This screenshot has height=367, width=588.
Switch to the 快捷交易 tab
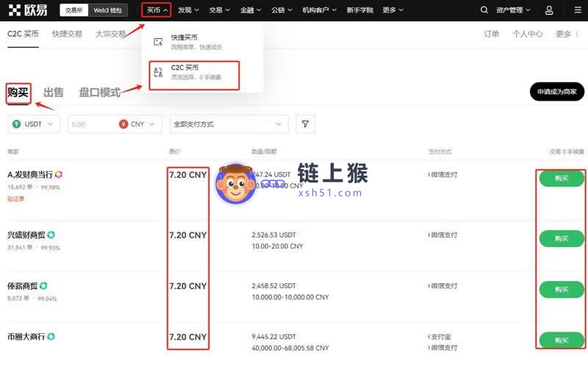tap(67, 34)
